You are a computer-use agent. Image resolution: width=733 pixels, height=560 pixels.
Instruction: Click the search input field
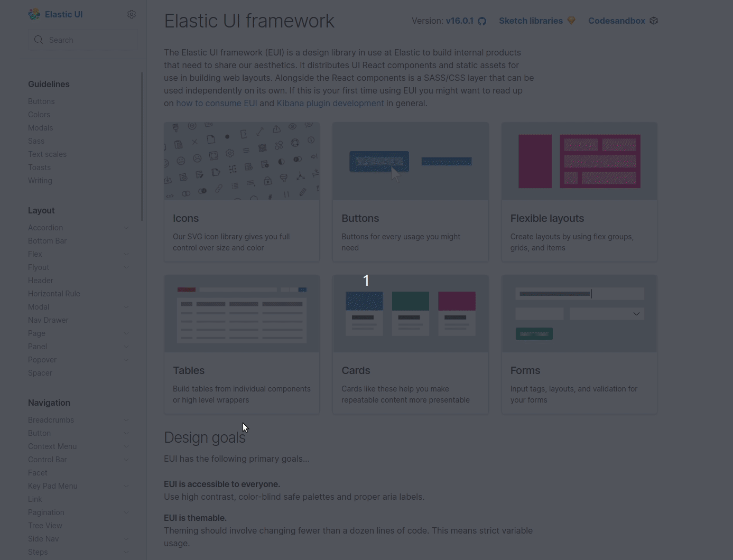85,40
